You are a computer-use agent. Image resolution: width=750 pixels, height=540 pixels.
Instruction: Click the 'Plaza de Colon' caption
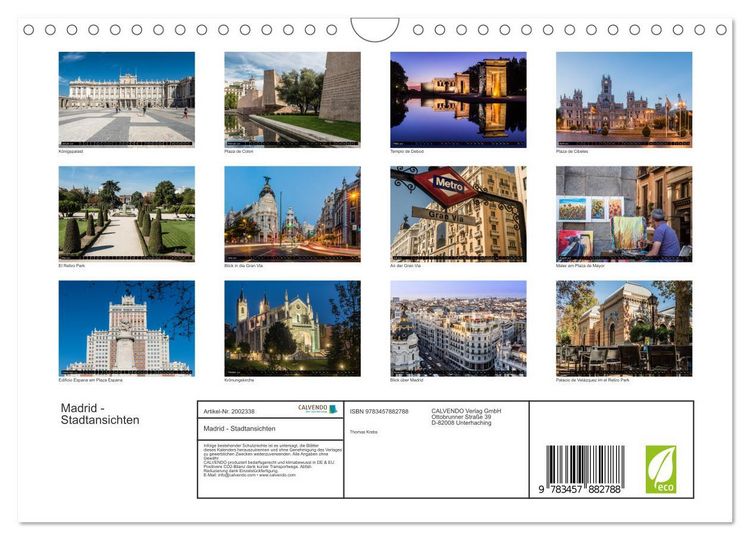[239, 152]
